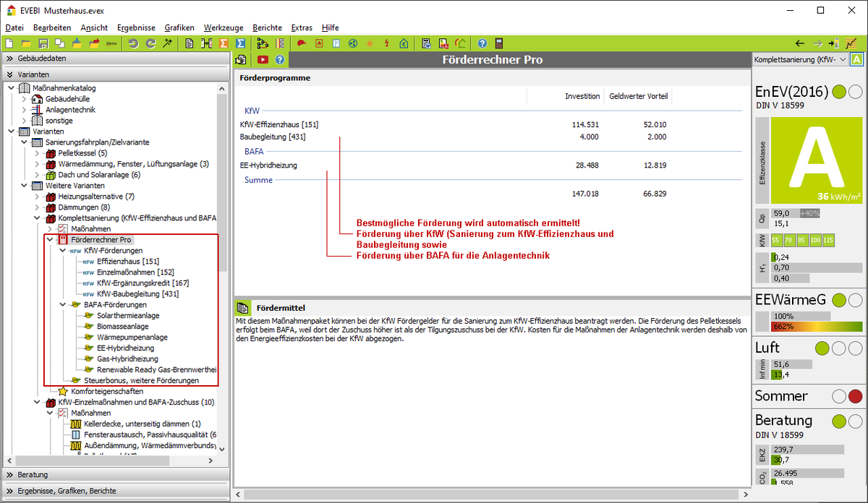Collapse the Maßnahmenkatalog tree node
868x503 pixels.
tap(12, 88)
